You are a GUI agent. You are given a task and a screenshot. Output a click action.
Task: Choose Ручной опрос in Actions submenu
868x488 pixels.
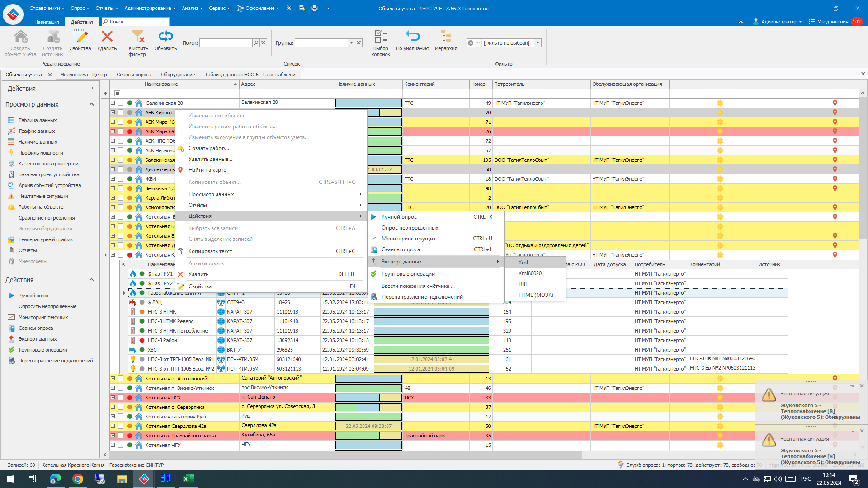pyautogui.click(x=399, y=217)
